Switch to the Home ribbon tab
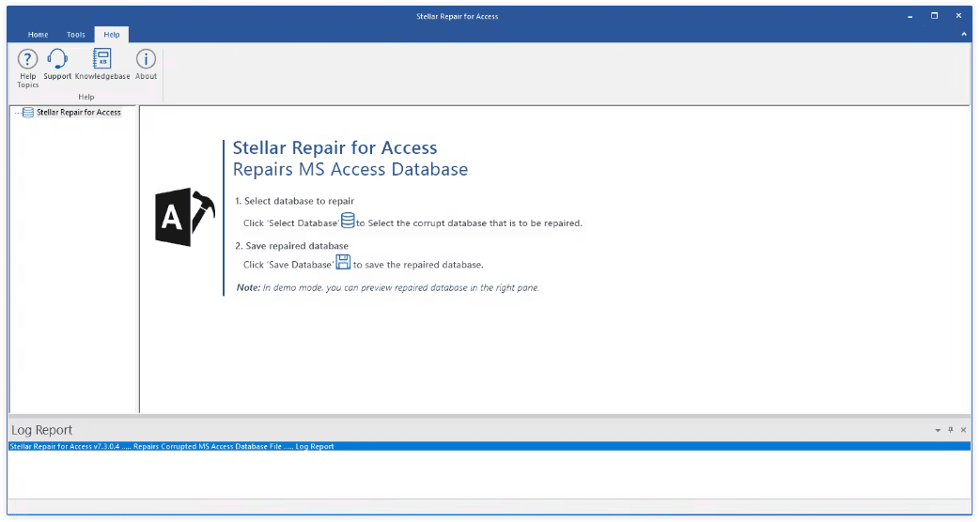The height and width of the screenshot is (522, 980). point(38,35)
